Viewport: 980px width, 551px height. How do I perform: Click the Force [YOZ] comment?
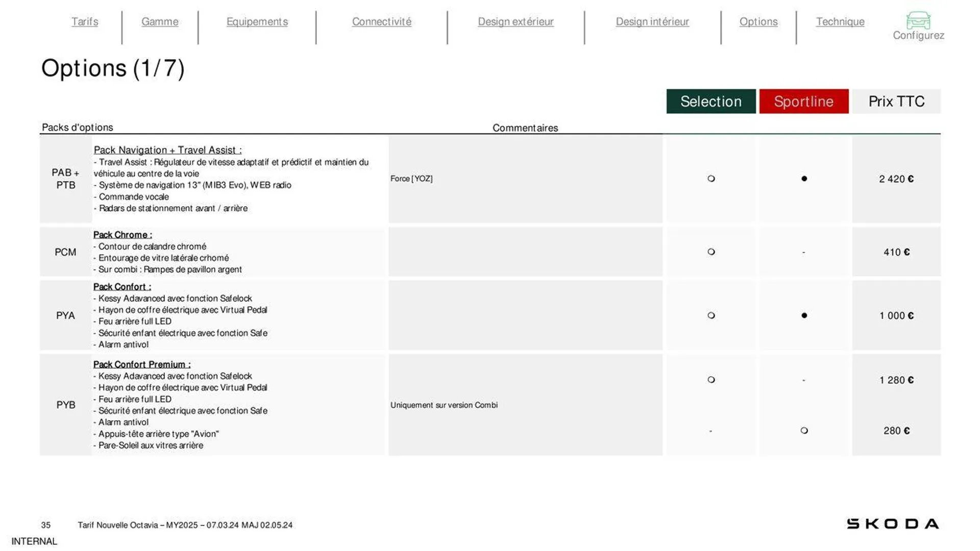411,179
